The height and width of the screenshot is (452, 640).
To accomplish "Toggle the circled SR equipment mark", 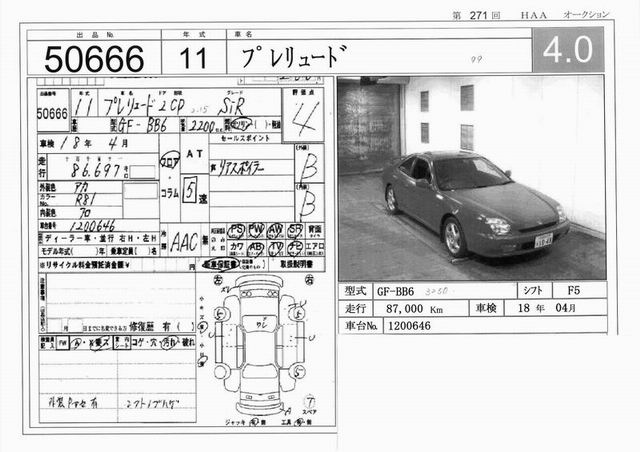I will pos(295,231).
